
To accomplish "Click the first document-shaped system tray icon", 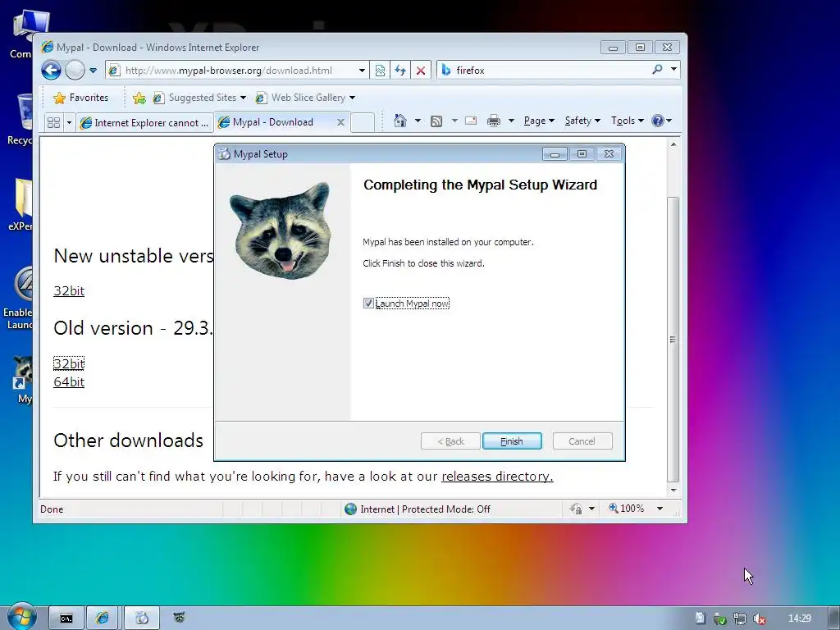I will tap(701, 619).
